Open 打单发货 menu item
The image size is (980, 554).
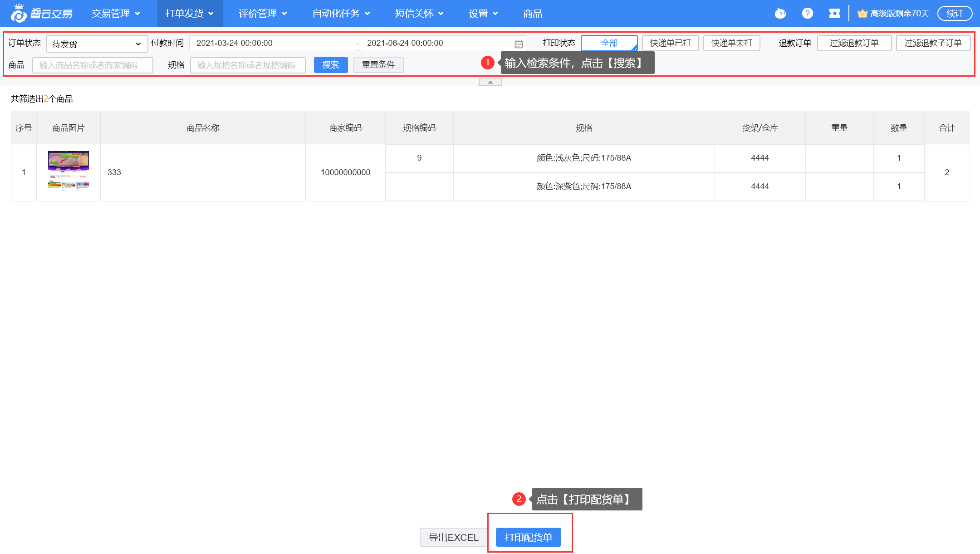pyautogui.click(x=189, y=14)
